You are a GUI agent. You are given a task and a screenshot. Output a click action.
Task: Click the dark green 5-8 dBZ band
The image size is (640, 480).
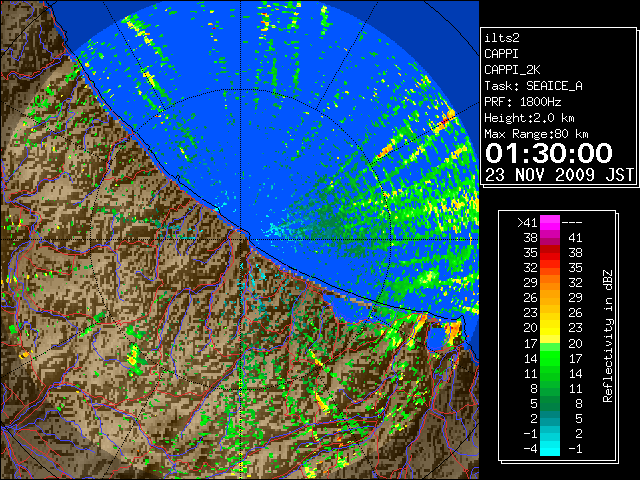pyautogui.click(x=550, y=403)
